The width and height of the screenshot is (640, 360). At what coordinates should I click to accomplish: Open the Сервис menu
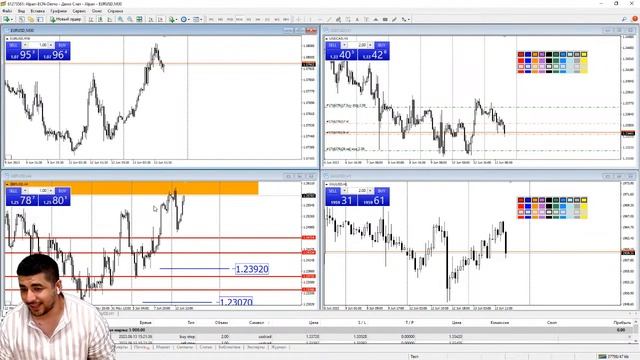[79, 11]
